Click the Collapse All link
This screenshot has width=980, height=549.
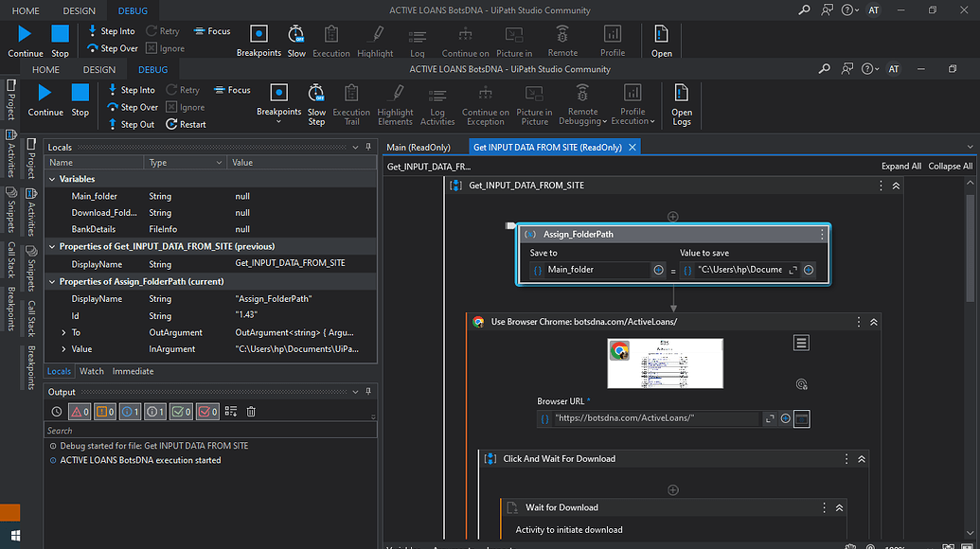coord(950,166)
